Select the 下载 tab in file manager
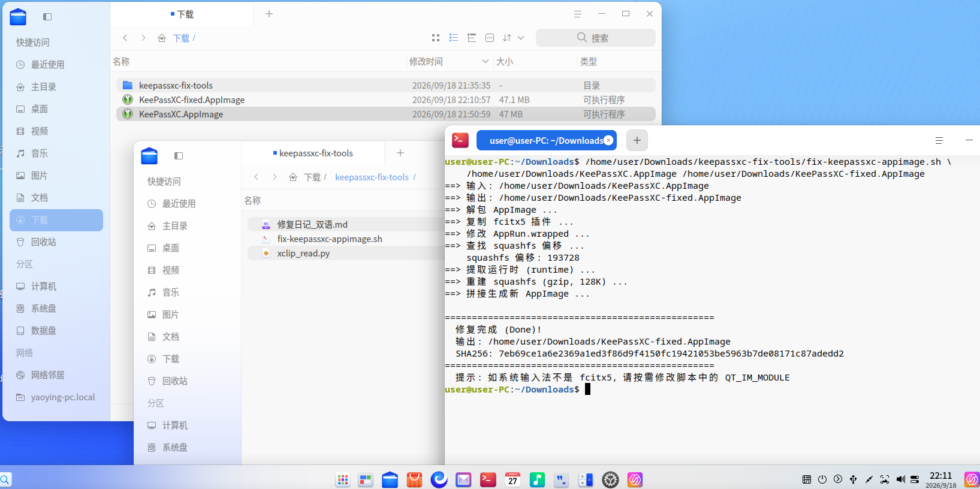The image size is (980, 489). tap(182, 14)
